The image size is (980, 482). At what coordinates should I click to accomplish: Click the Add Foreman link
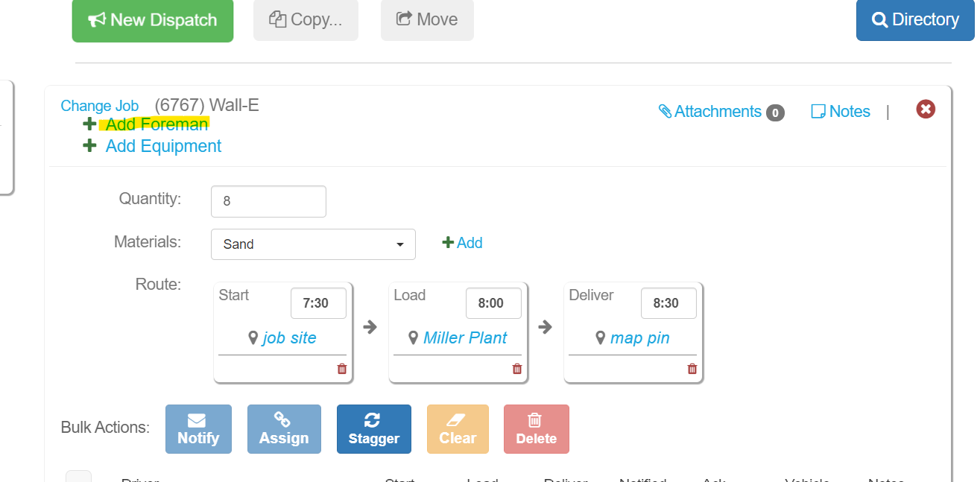(x=157, y=124)
